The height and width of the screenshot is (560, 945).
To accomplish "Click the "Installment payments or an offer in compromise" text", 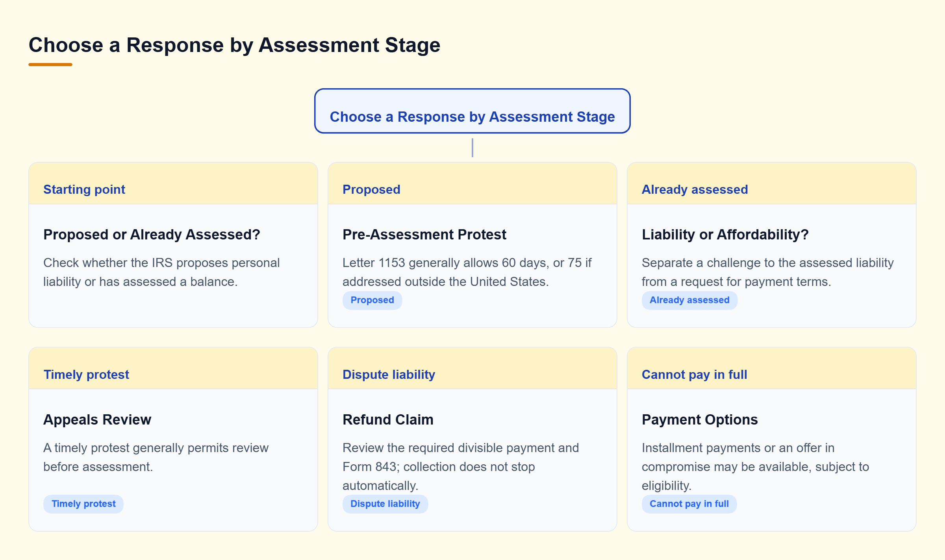I will [x=755, y=467].
